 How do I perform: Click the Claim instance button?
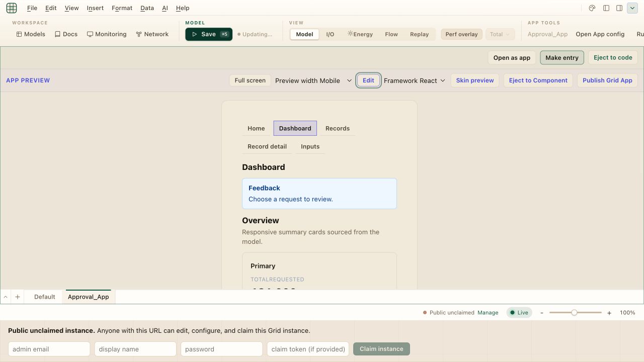click(381, 349)
